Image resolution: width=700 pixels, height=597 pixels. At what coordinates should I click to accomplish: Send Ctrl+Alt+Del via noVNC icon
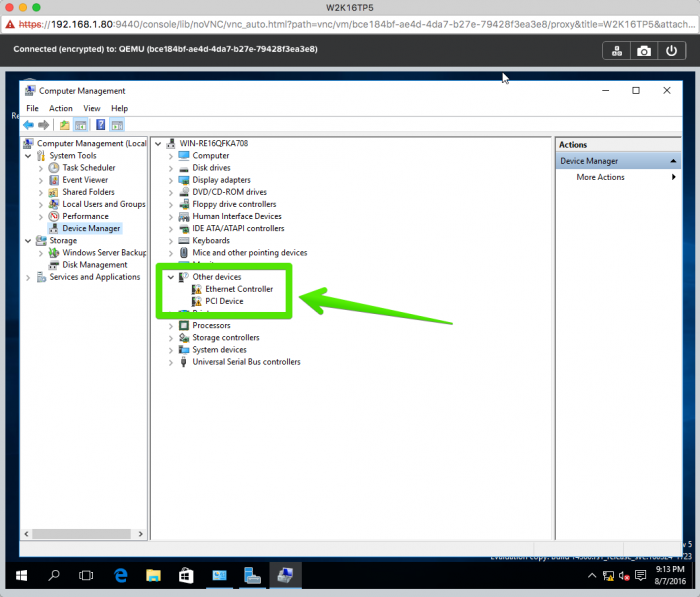pyautogui.click(x=617, y=51)
